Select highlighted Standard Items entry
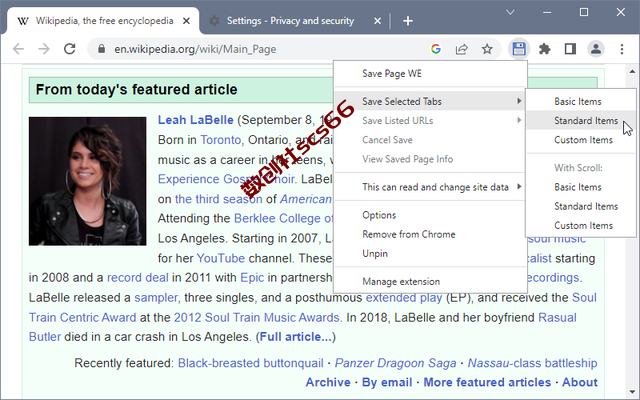Viewport: 640px width, 400px height. [x=581, y=120]
